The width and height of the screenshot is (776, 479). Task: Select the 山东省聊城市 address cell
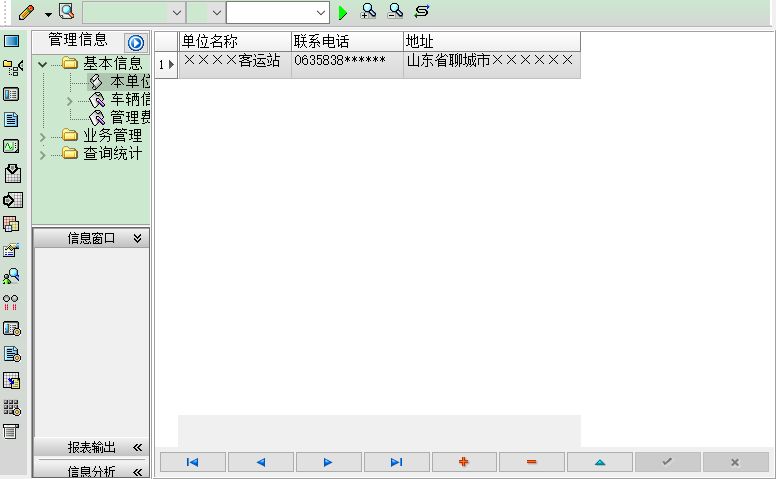[x=492, y=64]
